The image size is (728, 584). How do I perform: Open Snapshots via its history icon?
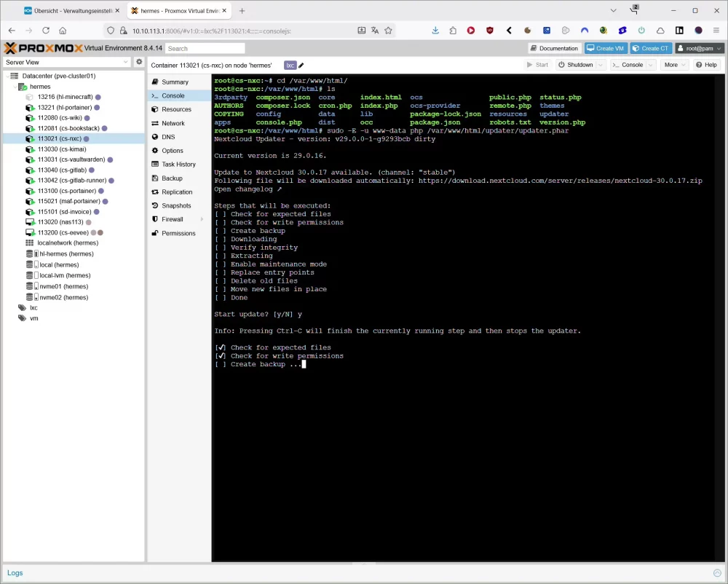click(x=154, y=206)
